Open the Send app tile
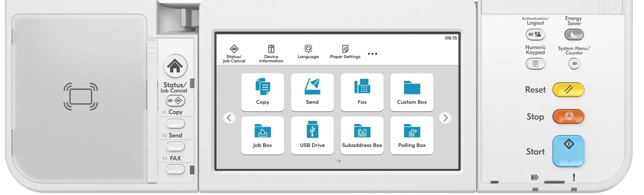644x195 pixels. point(312,92)
